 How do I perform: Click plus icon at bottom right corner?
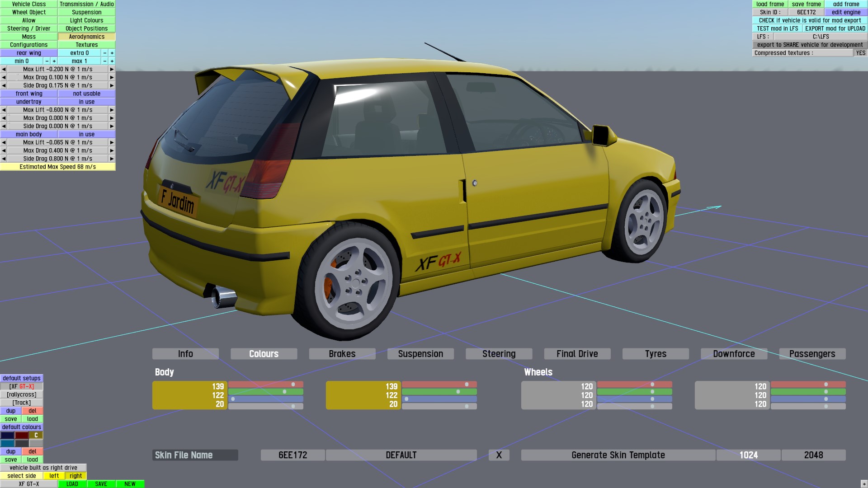tap(864, 484)
